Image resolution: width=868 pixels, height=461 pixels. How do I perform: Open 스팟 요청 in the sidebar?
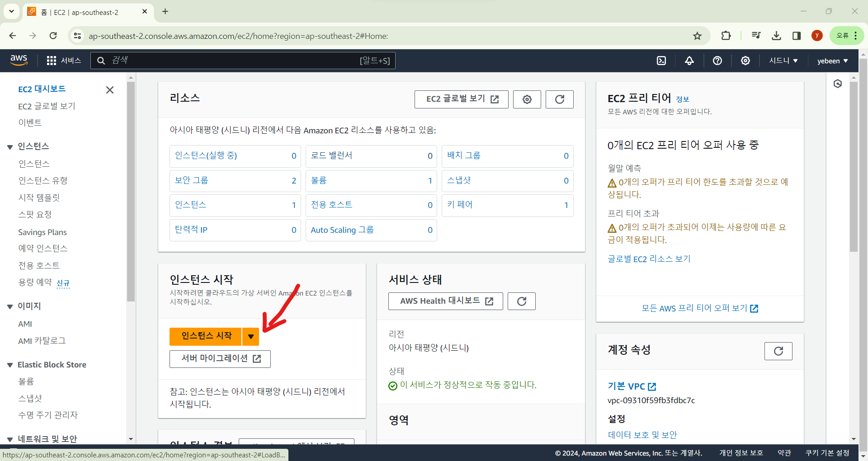[x=35, y=214]
